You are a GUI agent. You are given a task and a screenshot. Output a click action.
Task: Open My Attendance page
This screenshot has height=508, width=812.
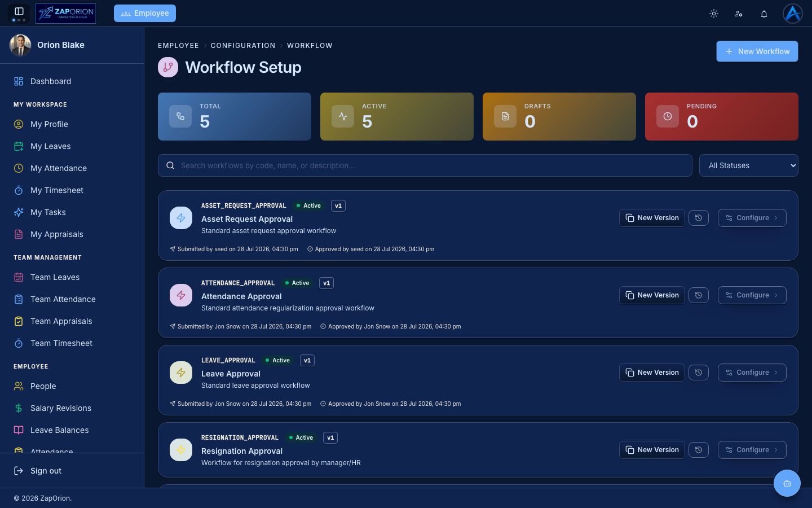click(x=72, y=168)
